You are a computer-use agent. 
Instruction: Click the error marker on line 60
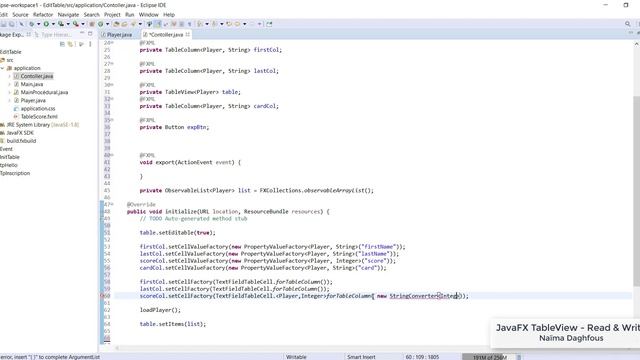coord(102,296)
